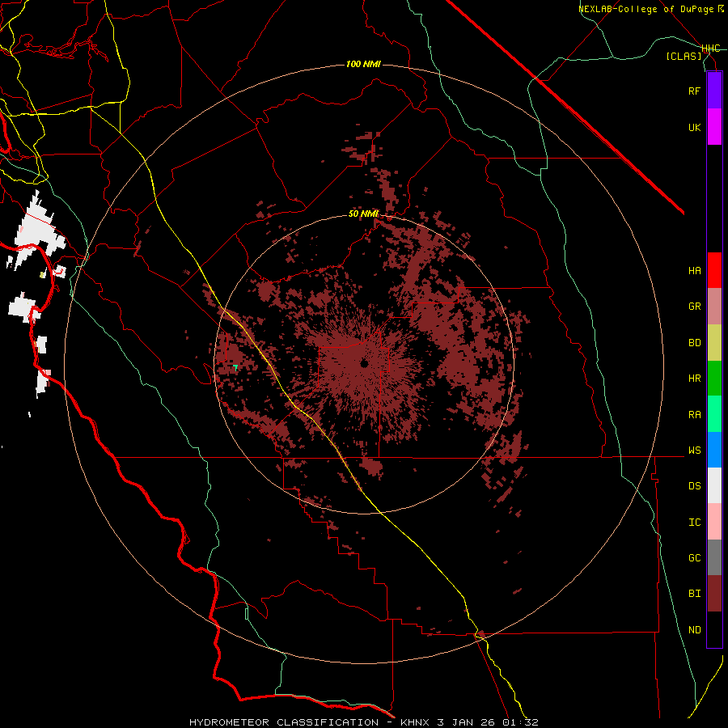Click the BD legend label

point(694,343)
